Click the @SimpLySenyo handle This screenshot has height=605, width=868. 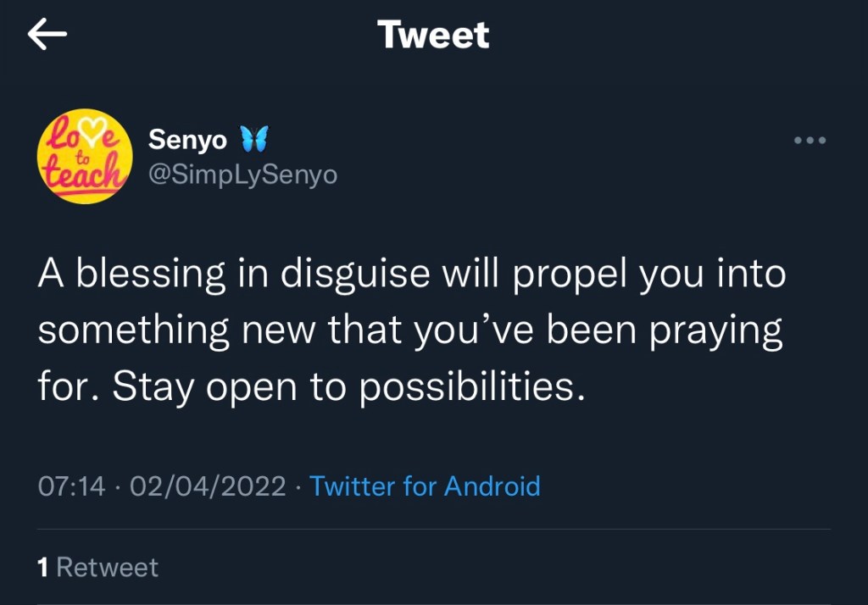242,175
